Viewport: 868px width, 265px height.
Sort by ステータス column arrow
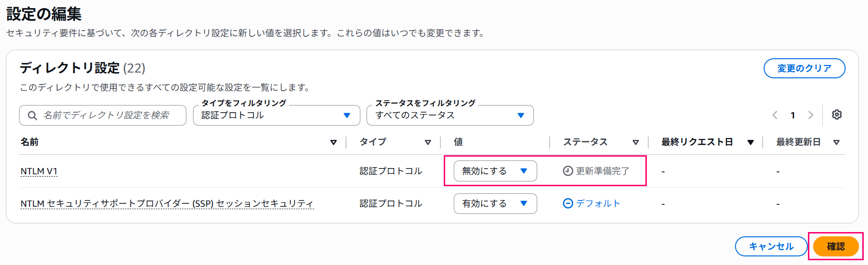coord(635,142)
